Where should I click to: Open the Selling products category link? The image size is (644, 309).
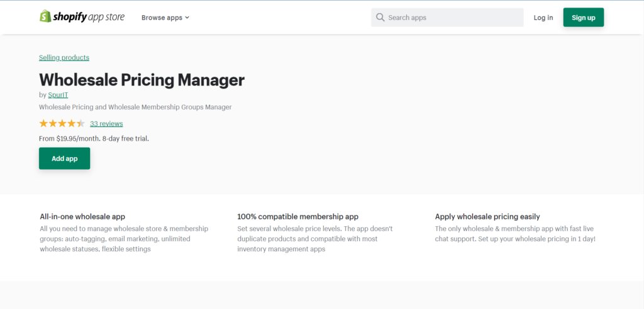(x=64, y=57)
